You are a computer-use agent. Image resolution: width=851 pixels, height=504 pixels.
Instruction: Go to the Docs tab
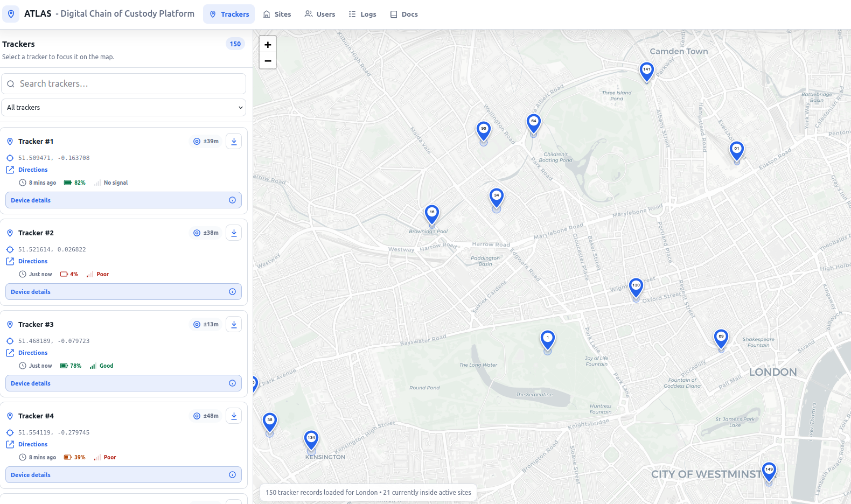coord(403,14)
